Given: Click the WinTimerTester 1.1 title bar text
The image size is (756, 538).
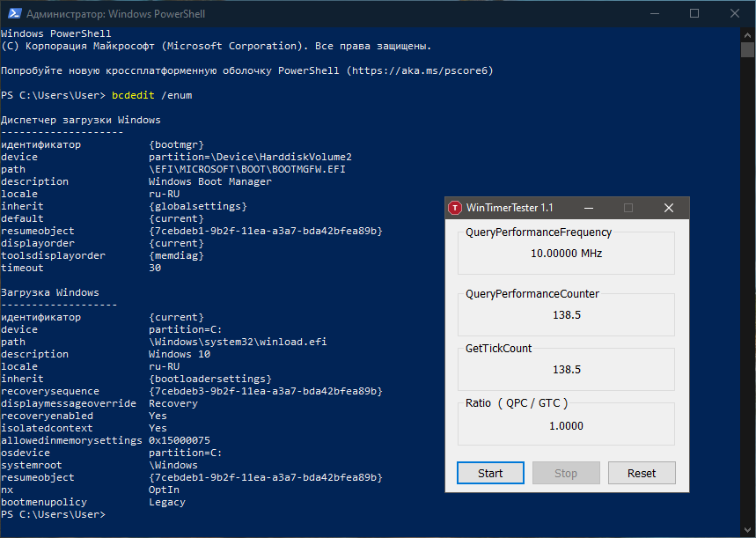Looking at the screenshot, I should [510, 208].
